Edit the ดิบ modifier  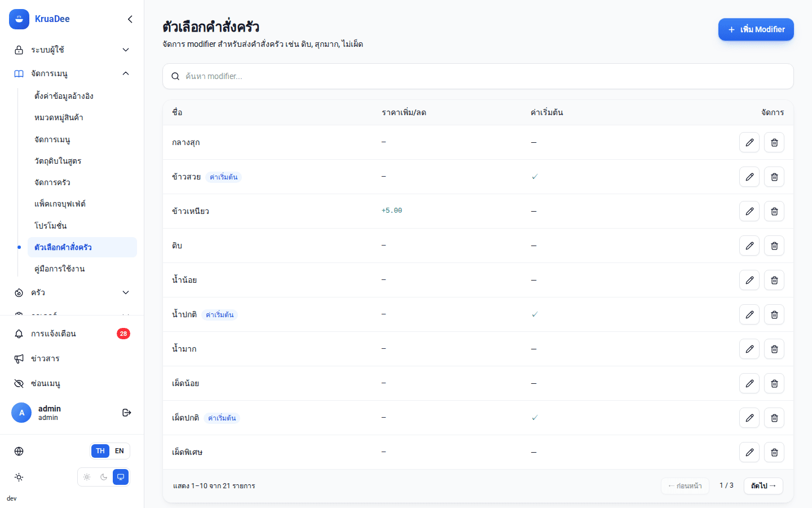click(x=749, y=246)
